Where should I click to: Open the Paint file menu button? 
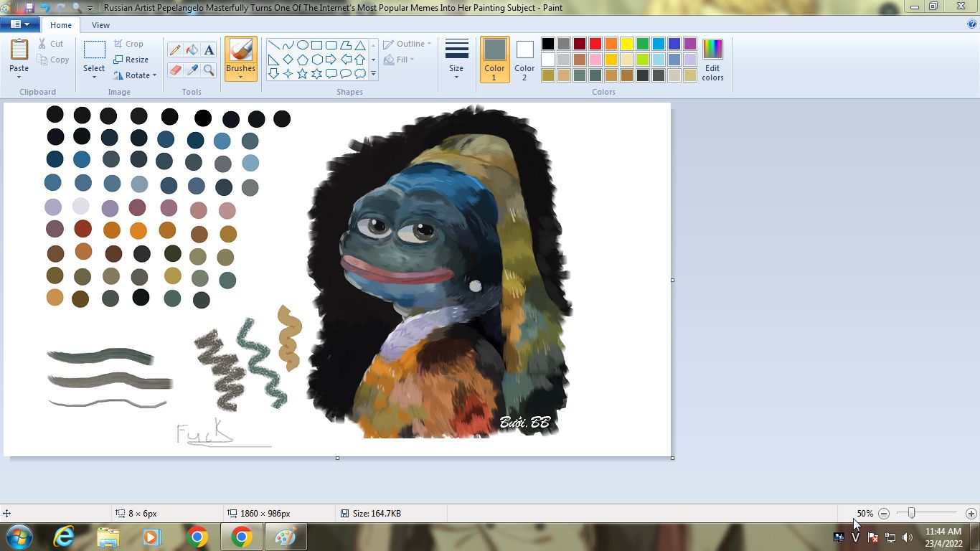pos(19,25)
